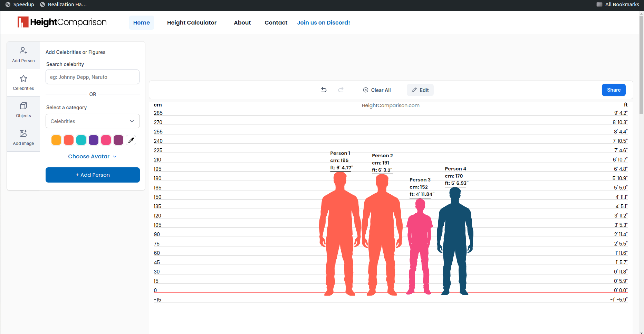Click the scrollbar down arrow

tap(641, 332)
